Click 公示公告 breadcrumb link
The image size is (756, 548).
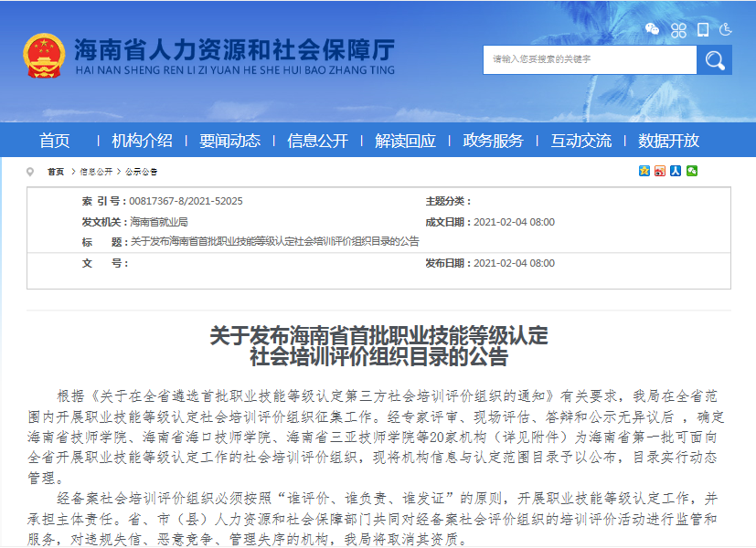click(x=142, y=172)
